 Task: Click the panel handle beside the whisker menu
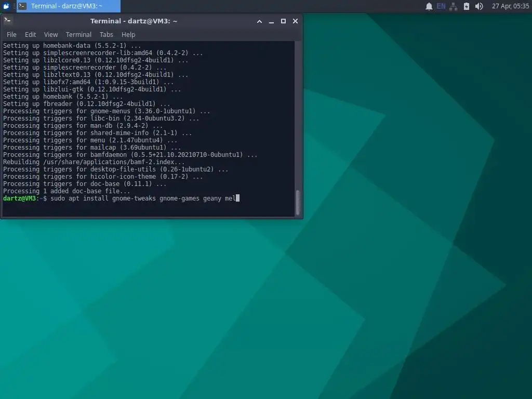pos(14,6)
